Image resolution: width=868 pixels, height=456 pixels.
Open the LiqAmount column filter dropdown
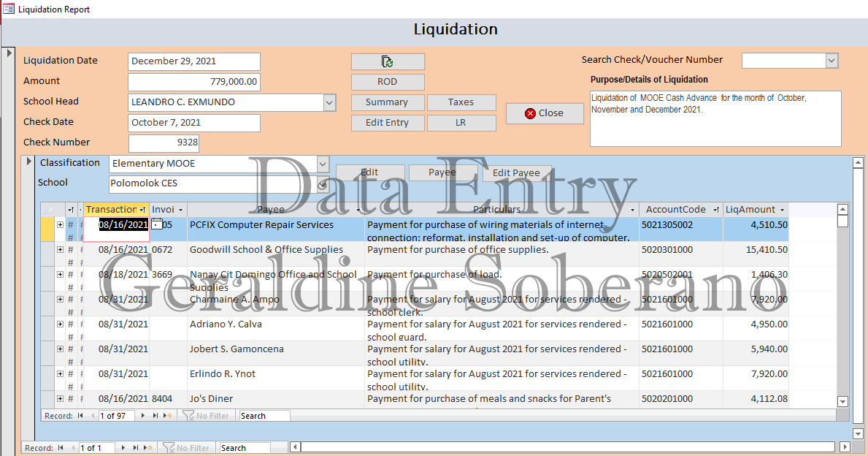[782, 210]
